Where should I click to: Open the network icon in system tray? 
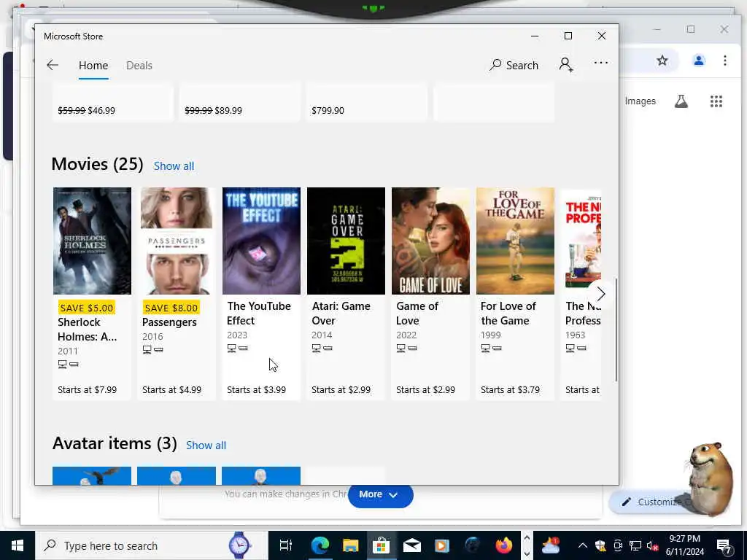[635, 545]
